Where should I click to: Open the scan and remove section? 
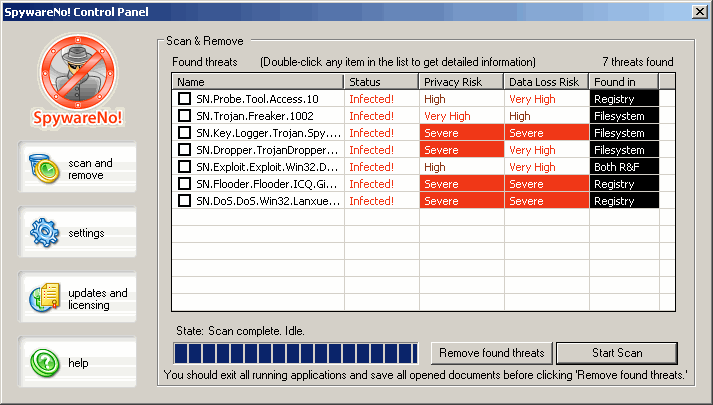(x=77, y=167)
